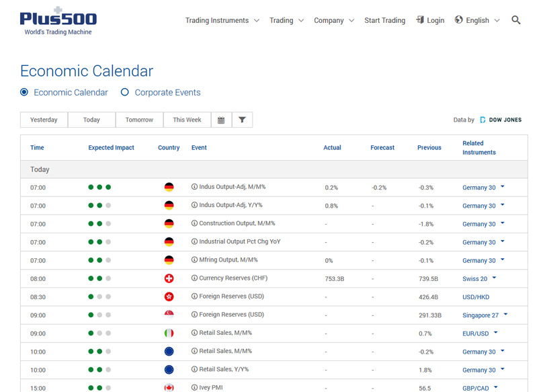This screenshot has width=543, height=392.
Task: Open the Company menu
Action: 333,21
